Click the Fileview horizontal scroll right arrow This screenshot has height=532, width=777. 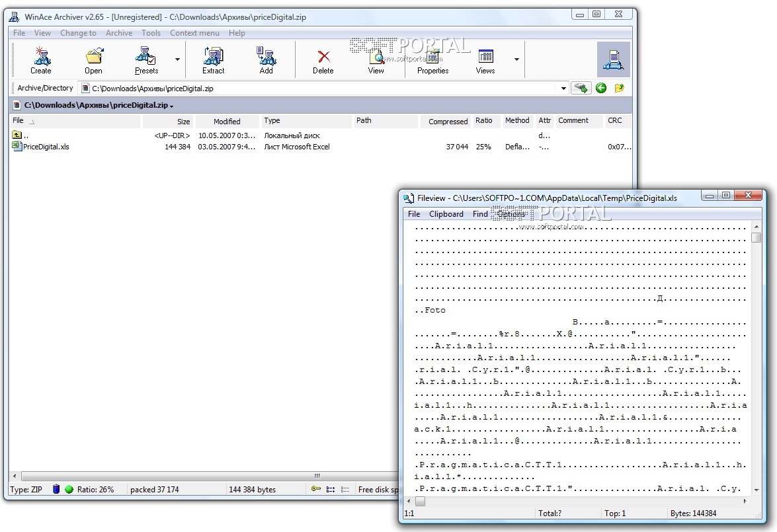coord(745,502)
